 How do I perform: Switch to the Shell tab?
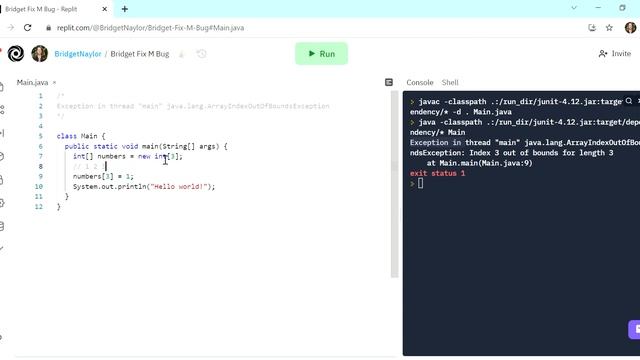pyautogui.click(x=450, y=82)
